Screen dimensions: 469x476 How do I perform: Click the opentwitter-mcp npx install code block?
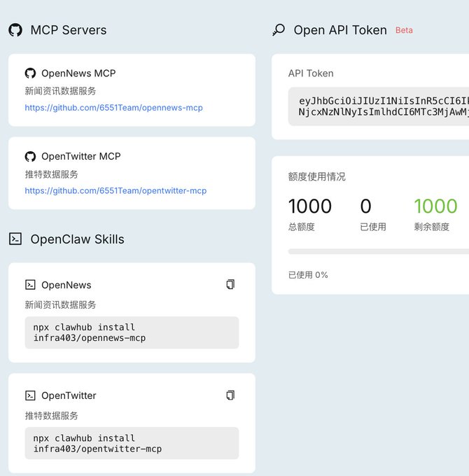132,443
